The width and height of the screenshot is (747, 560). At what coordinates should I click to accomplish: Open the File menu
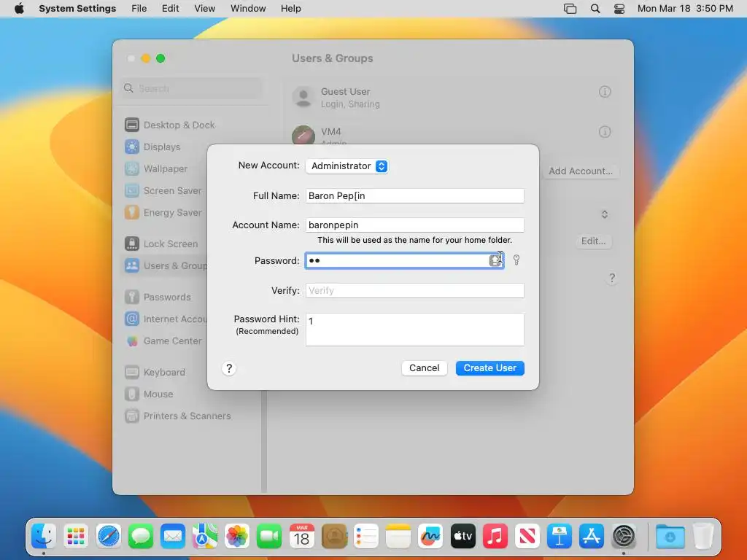coord(139,9)
